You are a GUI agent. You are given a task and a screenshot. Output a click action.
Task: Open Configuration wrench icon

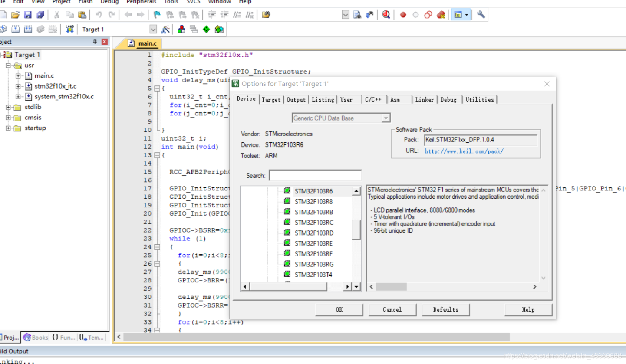click(481, 15)
